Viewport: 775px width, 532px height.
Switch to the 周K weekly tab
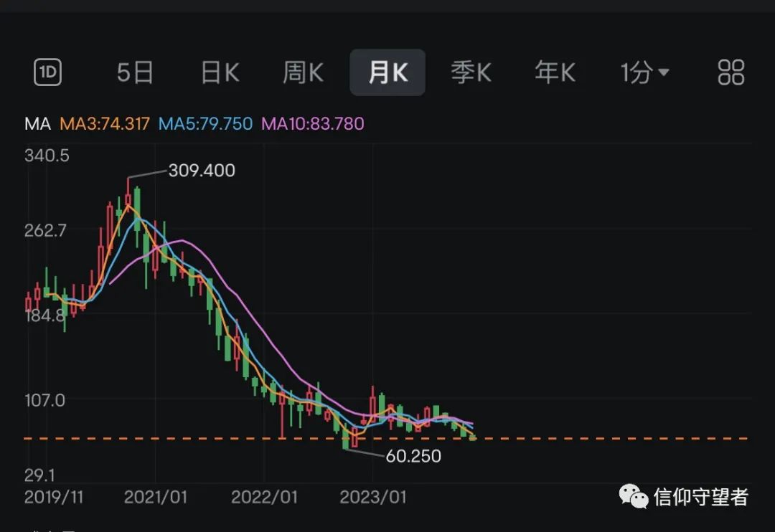(x=303, y=72)
